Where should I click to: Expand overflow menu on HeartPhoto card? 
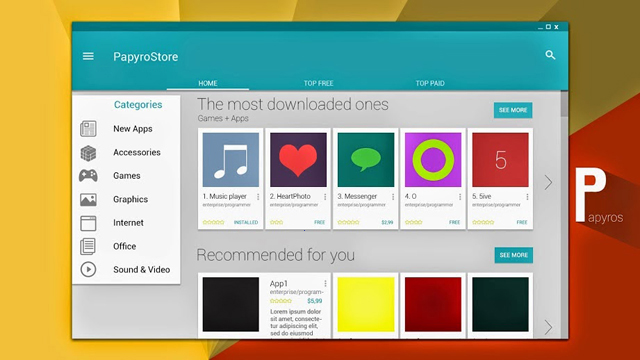click(x=325, y=197)
